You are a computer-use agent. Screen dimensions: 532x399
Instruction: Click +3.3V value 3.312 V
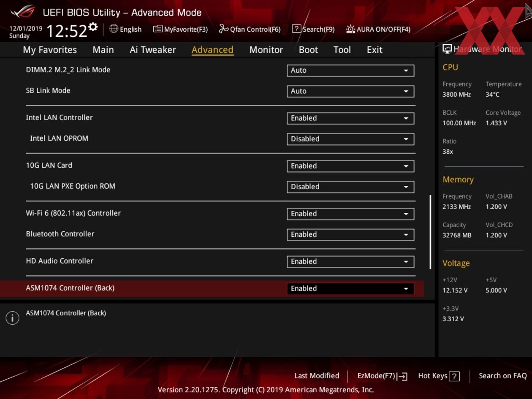coord(453,319)
